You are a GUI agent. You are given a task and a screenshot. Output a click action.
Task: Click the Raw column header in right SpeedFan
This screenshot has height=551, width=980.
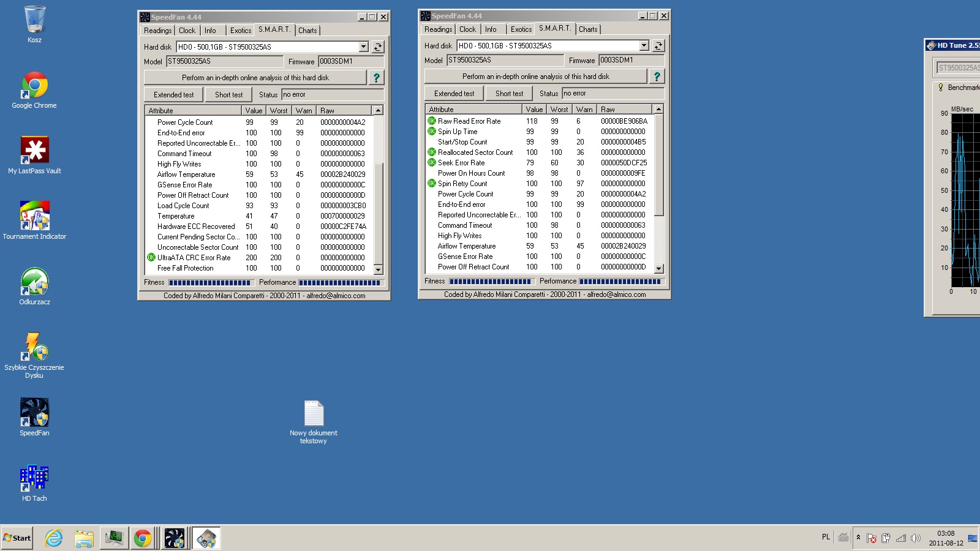[625, 110]
